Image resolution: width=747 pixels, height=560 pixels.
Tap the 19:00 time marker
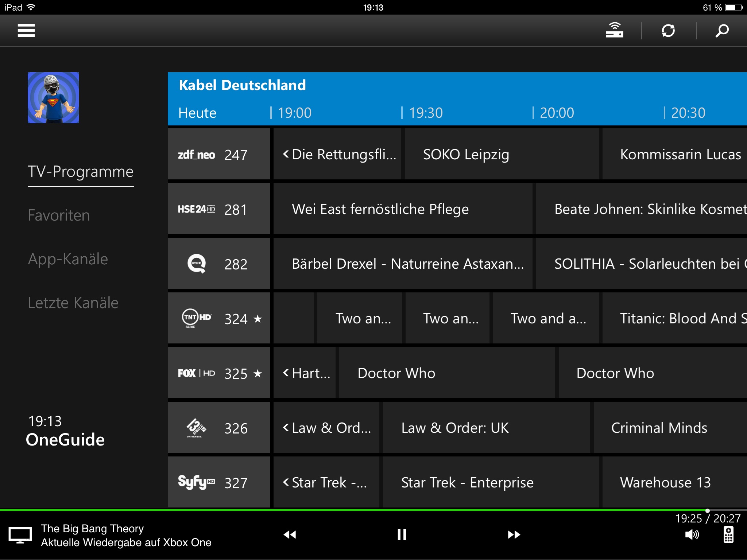click(294, 113)
